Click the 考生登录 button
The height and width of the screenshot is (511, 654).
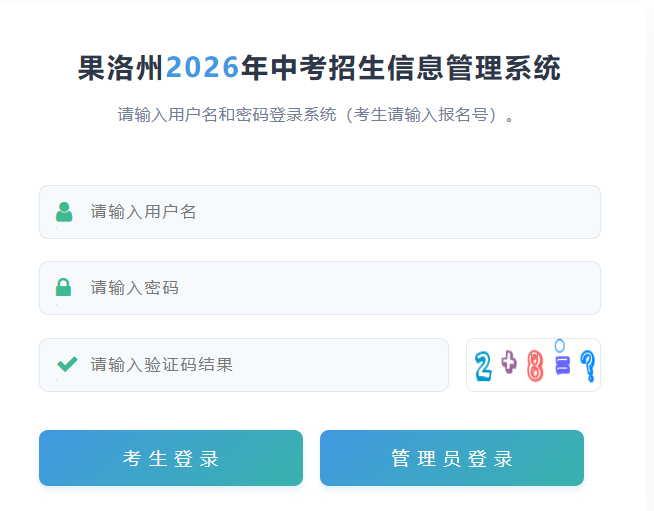click(x=171, y=458)
